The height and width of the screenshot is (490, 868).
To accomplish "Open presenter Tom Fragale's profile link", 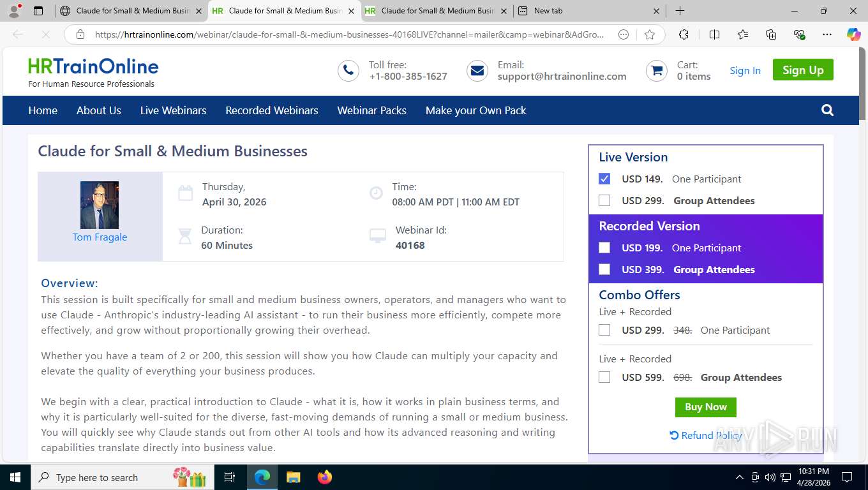I will pyautogui.click(x=100, y=237).
